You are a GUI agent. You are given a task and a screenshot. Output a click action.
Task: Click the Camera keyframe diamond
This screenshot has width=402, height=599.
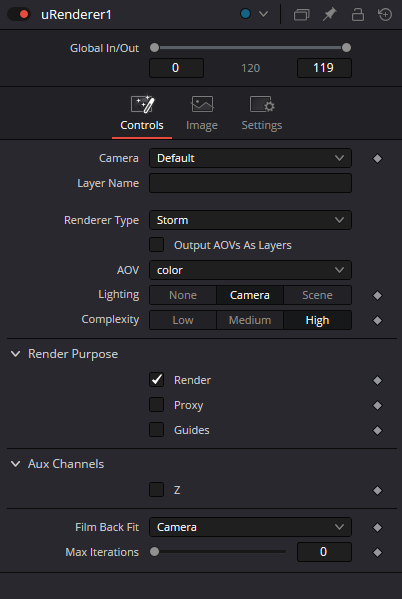[x=377, y=159]
